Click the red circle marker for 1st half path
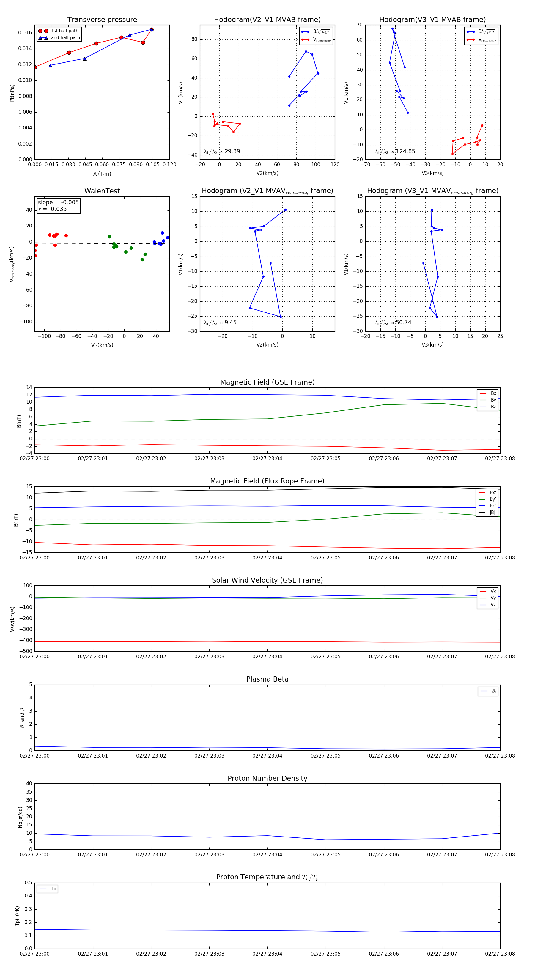The height and width of the screenshot is (980, 535). point(43,31)
